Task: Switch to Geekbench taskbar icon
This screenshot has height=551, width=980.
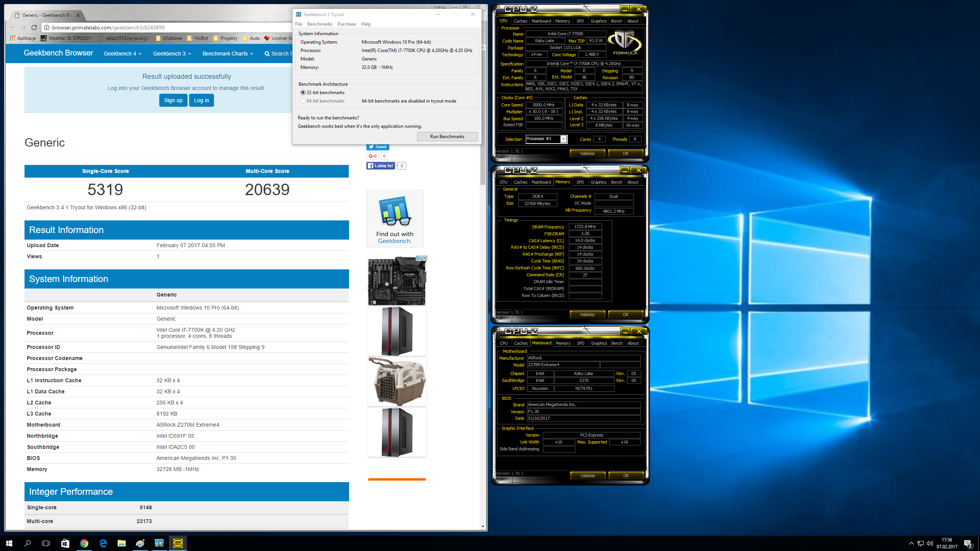Action: (x=159, y=543)
